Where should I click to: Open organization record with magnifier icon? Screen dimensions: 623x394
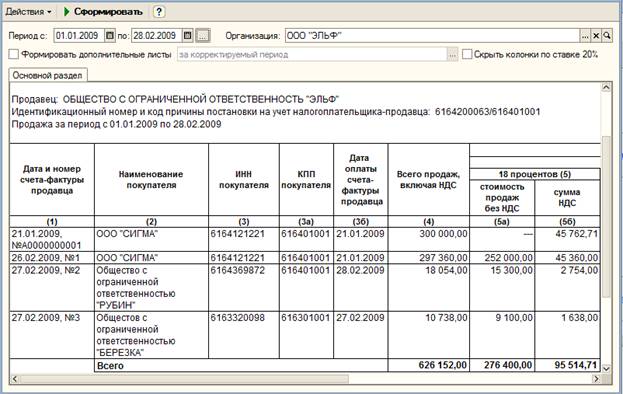click(607, 36)
